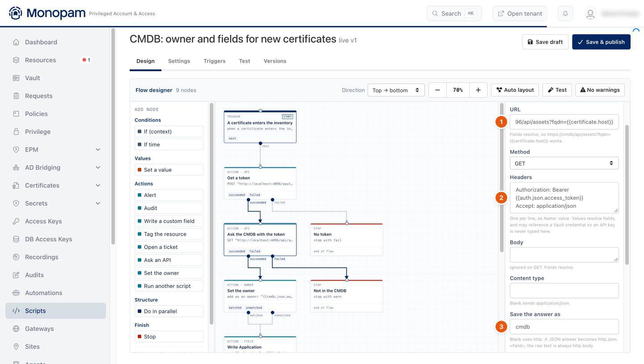The height and width of the screenshot is (364, 644).
Task: Click the Monopam logo icon
Action: (x=15, y=13)
